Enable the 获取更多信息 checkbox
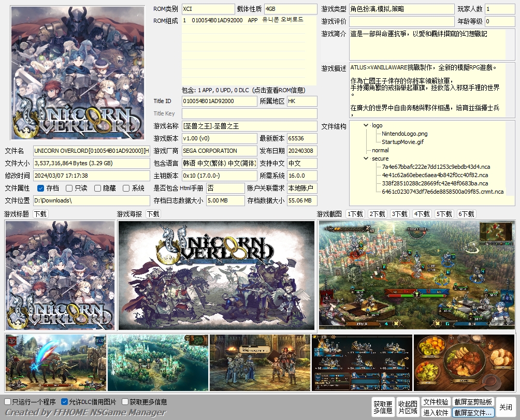Image resolution: width=520 pixels, height=420 pixels. tap(124, 401)
